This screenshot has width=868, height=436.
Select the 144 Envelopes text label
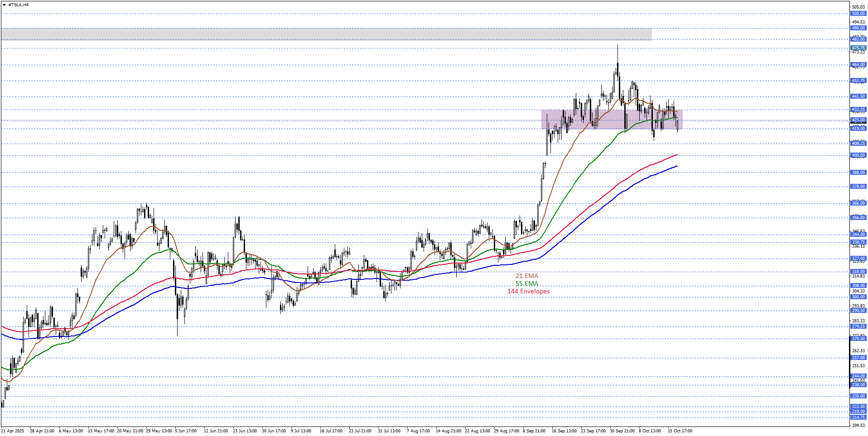click(528, 292)
